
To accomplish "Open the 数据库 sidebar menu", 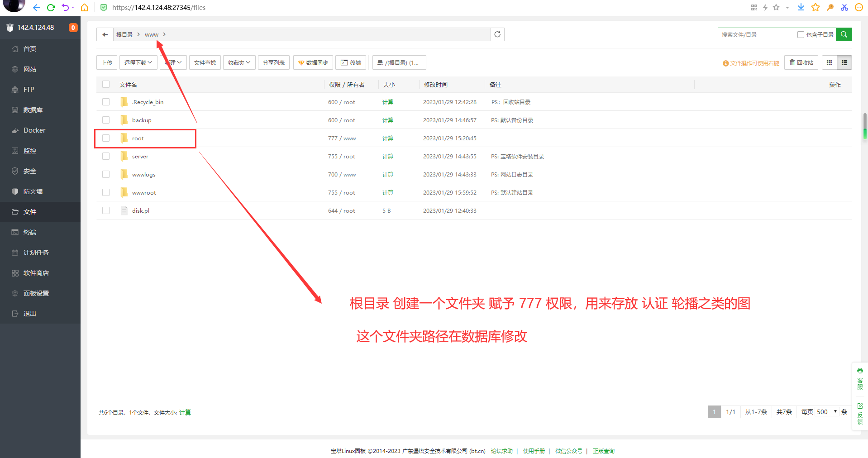I will click(x=40, y=110).
